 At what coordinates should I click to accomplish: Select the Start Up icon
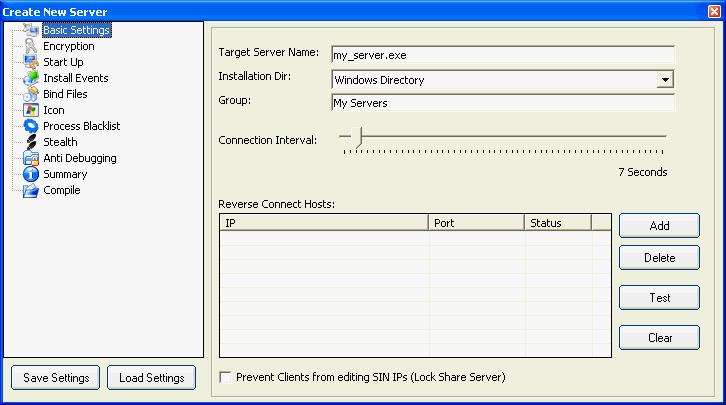point(31,62)
